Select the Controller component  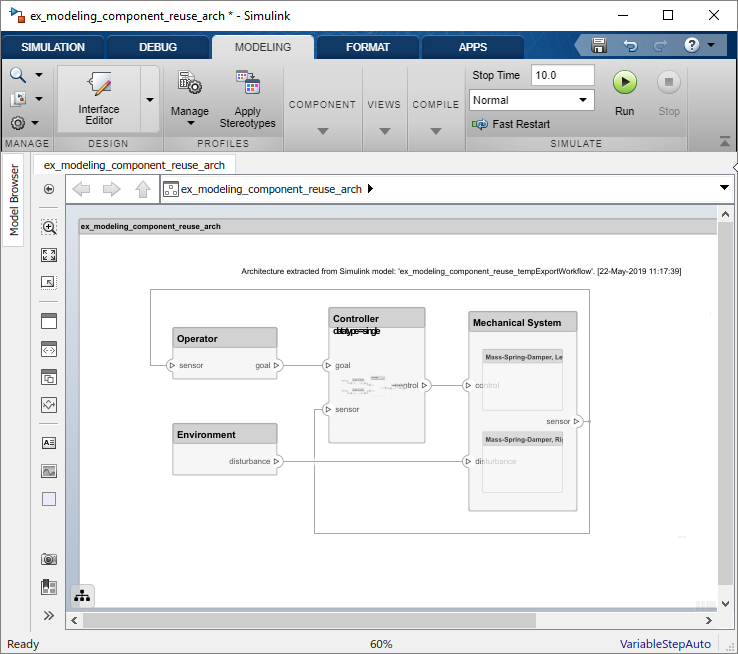click(x=377, y=375)
